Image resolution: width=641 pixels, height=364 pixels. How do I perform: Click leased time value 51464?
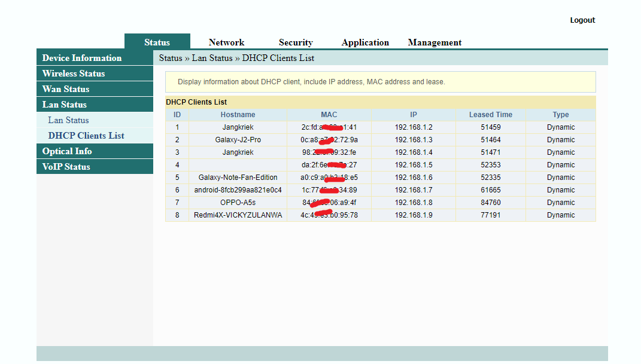[x=491, y=139]
